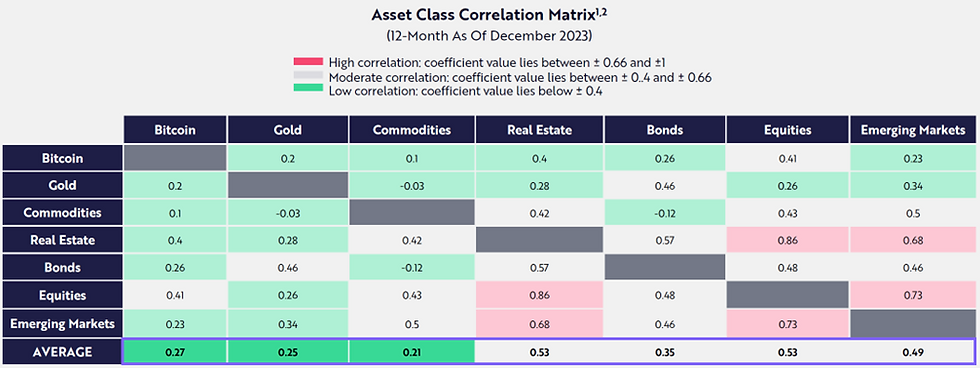Screen dimensions: 980x368
Task: Click the Bitcoin average value 0.27
Action: [175, 352]
